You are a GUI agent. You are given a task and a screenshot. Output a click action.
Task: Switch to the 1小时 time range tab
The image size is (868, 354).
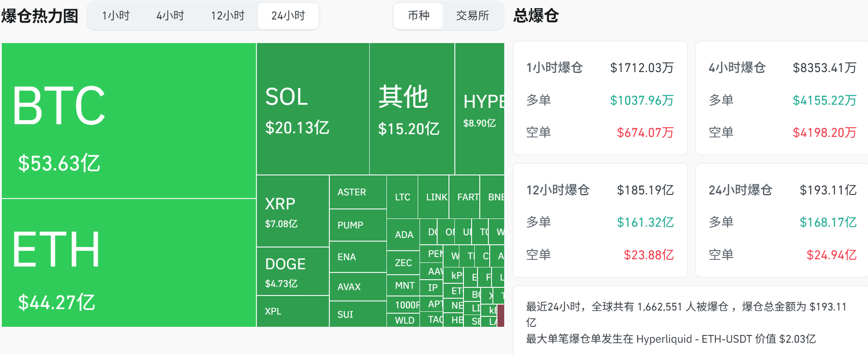pos(116,16)
